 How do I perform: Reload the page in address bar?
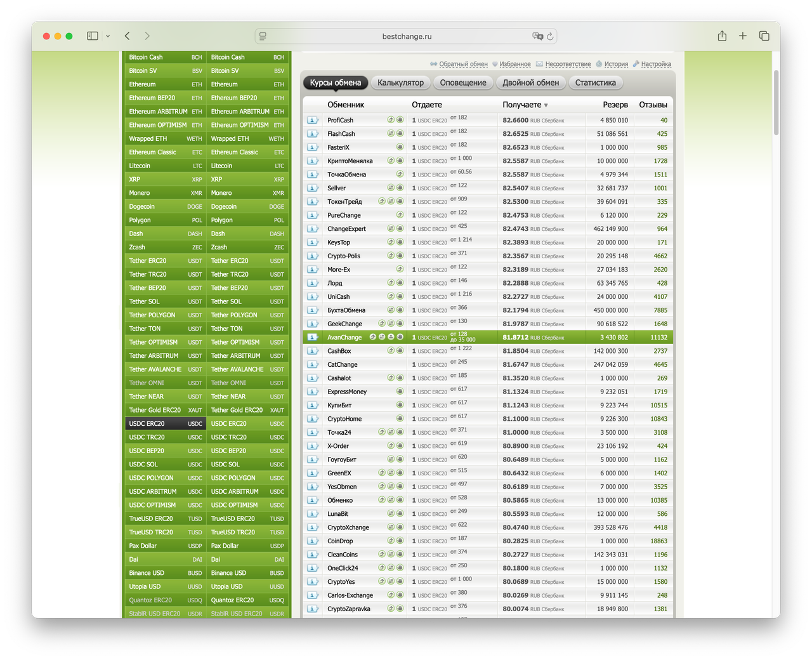pos(550,37)
